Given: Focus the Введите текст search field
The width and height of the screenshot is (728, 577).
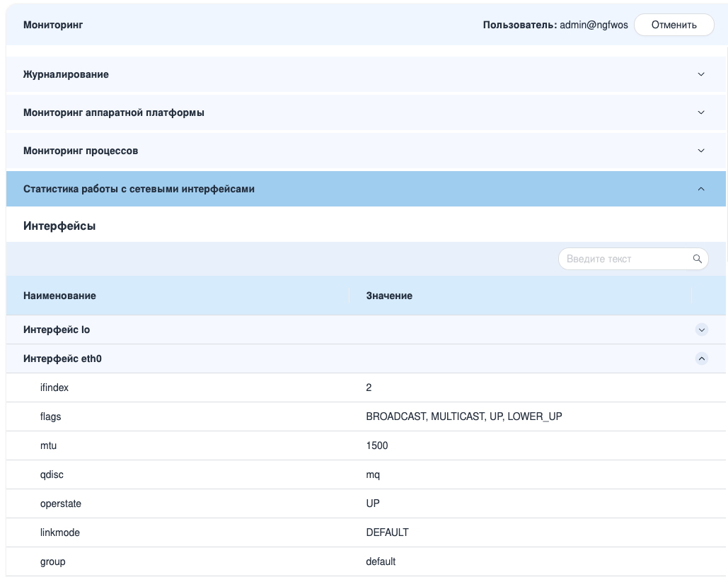Looking at the screenshot, I should click(633, 259).
